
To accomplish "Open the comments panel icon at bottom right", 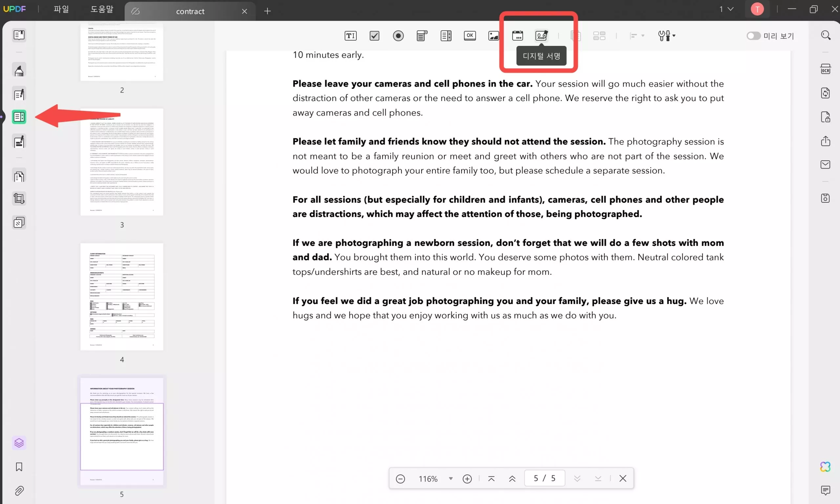I will 825,490.
